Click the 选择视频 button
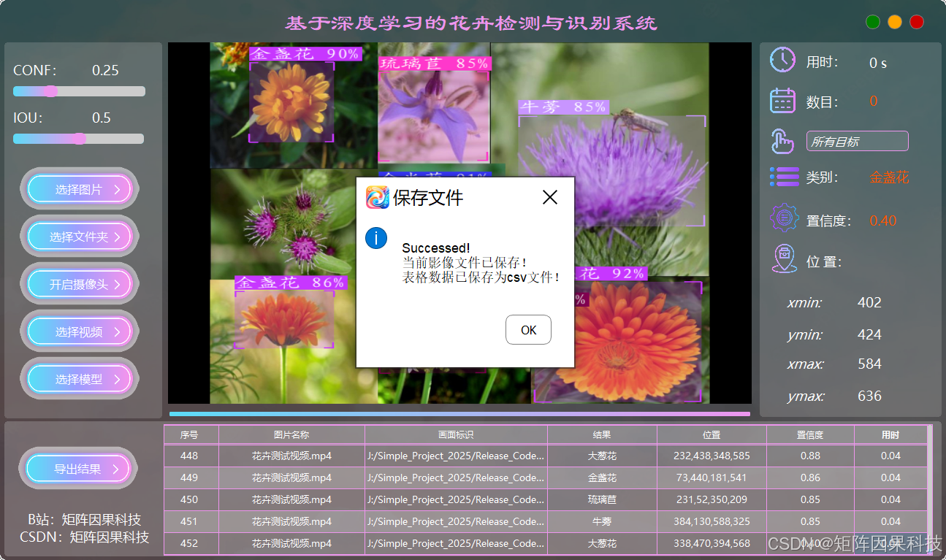Screen dimensions: 946x560 pyautogui.click(x=79, y=331)
